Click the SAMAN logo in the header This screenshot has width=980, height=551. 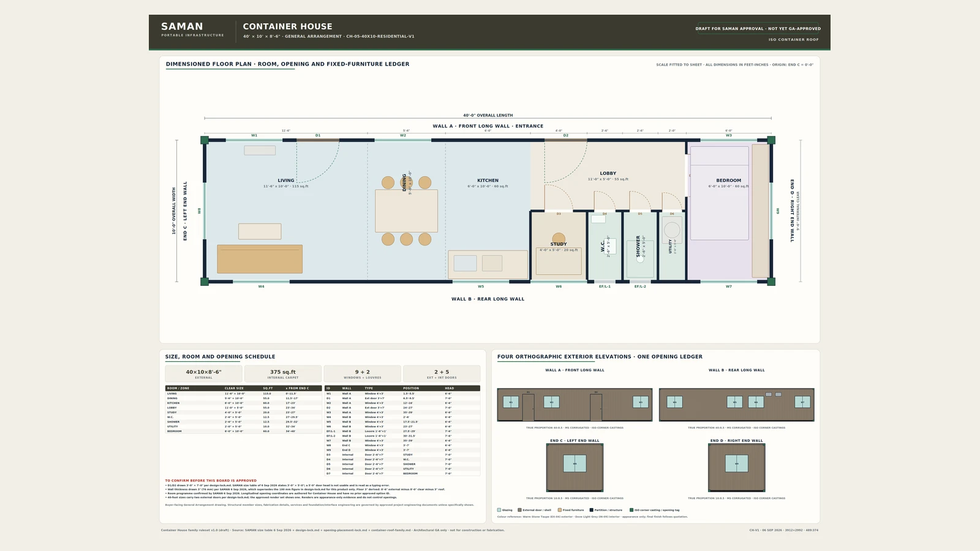coord(181,26)
